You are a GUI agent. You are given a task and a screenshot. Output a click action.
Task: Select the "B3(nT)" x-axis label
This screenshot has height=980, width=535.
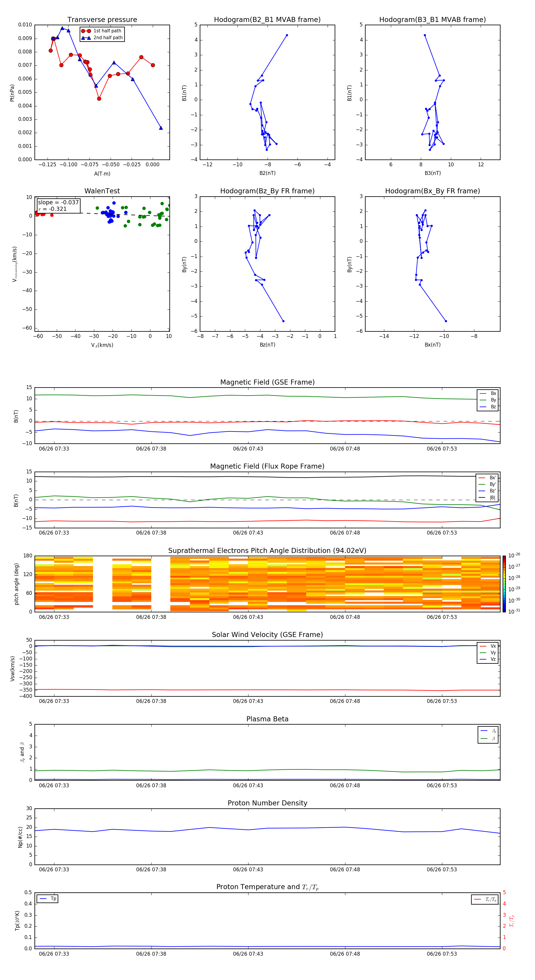coord(432,173)
